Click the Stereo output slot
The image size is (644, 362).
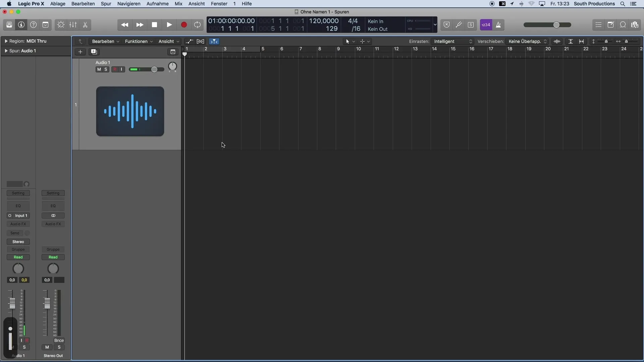tap(18, 242)
